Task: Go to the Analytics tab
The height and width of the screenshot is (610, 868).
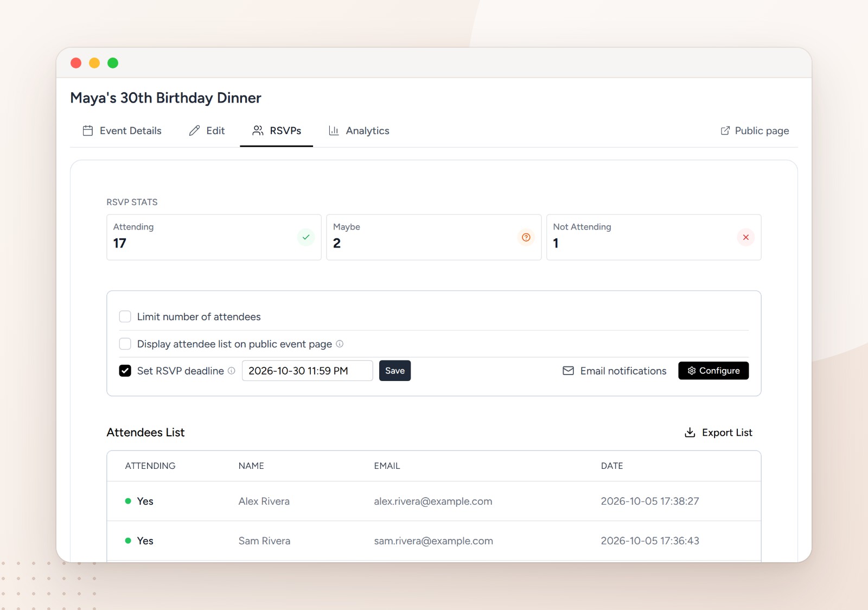Action: (359, 131)
